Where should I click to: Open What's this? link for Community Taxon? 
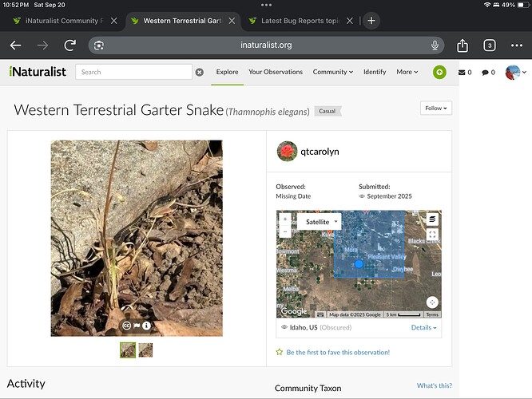pyautogui.click(x=435, y=385)
